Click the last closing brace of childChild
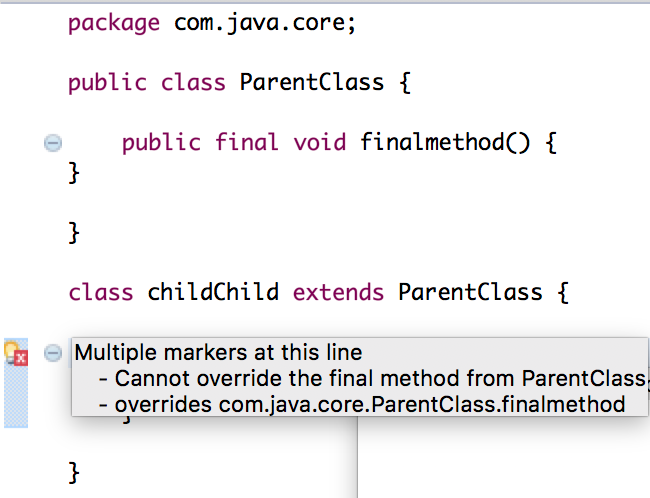This screenshot has height=498, width=650. pos(74,473)
